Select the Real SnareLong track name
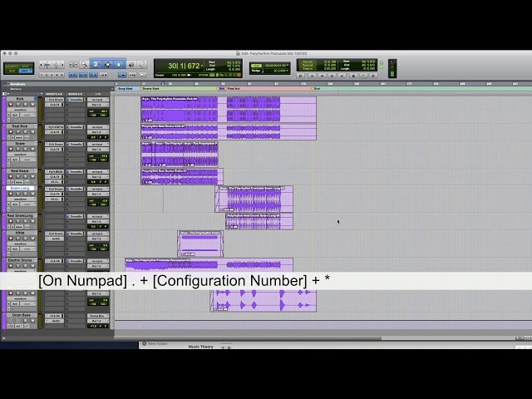This screenshot has height=399, width=532. (x=20, y=215)
